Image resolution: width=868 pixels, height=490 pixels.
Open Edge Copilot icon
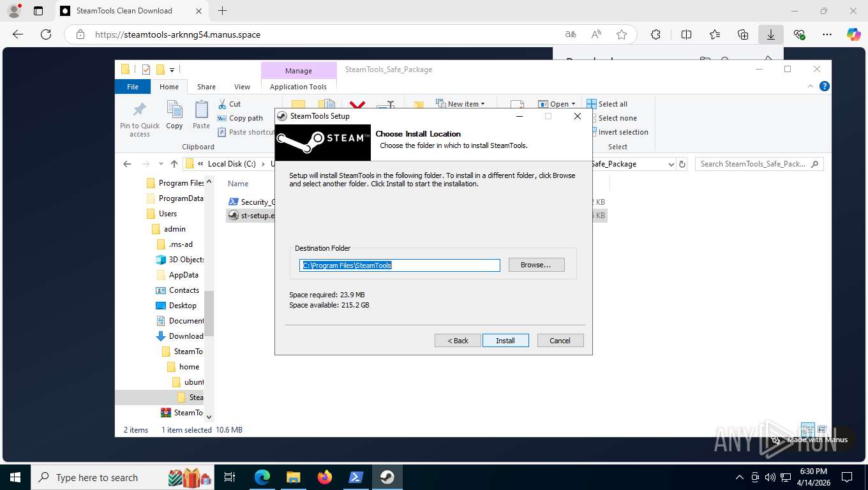coord(853,34)
